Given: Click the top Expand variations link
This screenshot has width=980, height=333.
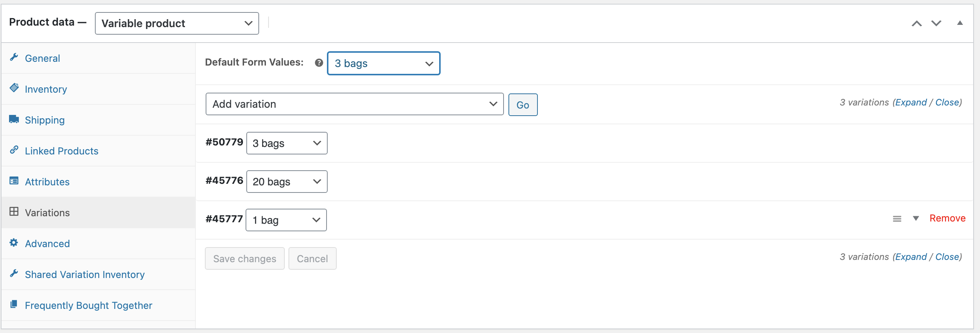Looking at the screenshot, I should click(911, 102).
